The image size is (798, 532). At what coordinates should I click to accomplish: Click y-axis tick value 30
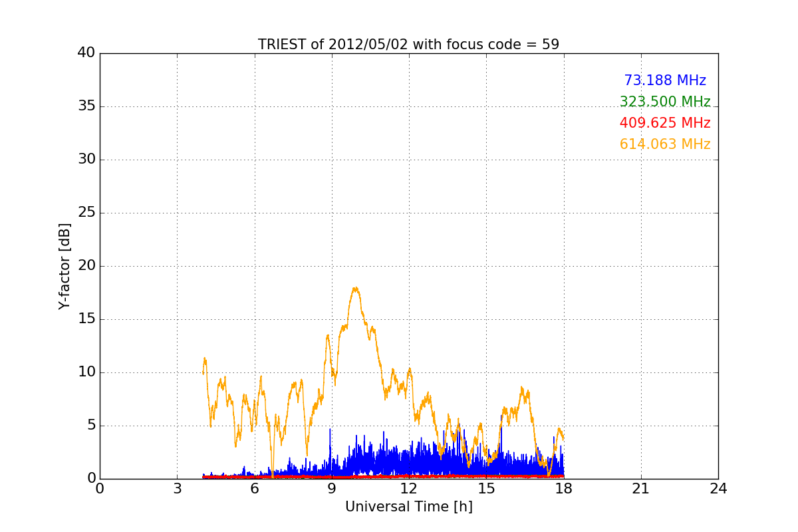pos(86,160)
